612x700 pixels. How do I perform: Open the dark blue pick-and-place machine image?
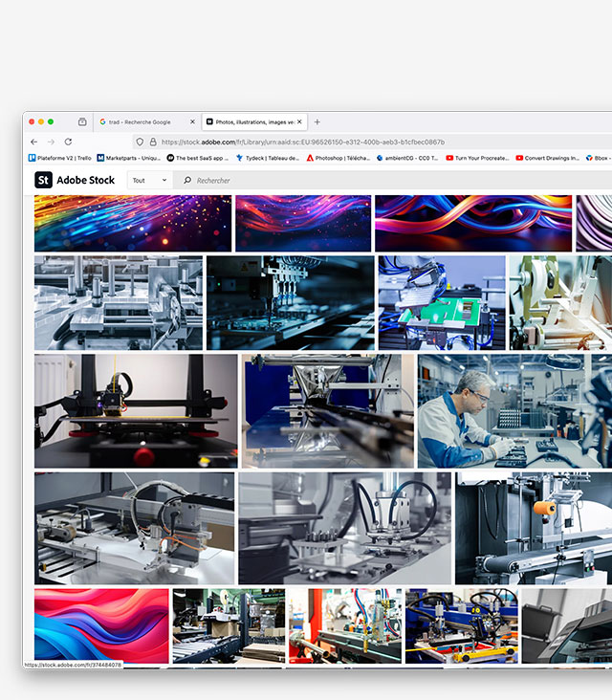tap(290, 303)
